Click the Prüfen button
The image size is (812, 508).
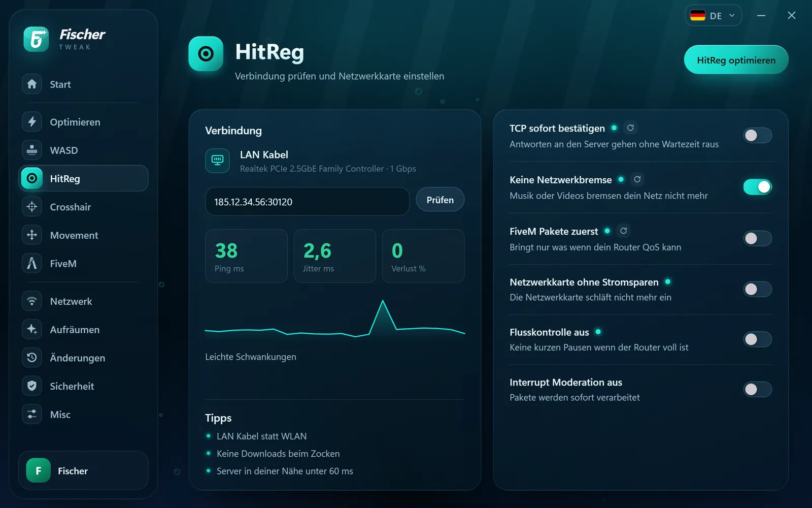(x=440, y=200)
